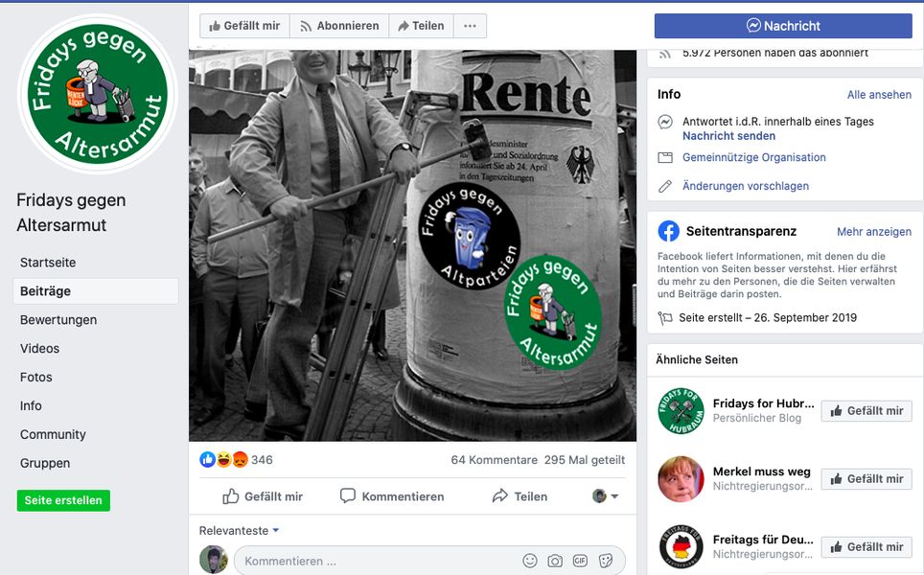Toggle Gefällt mir for Merkel muss weg
924x575 pixels.
tap(866, 479)
